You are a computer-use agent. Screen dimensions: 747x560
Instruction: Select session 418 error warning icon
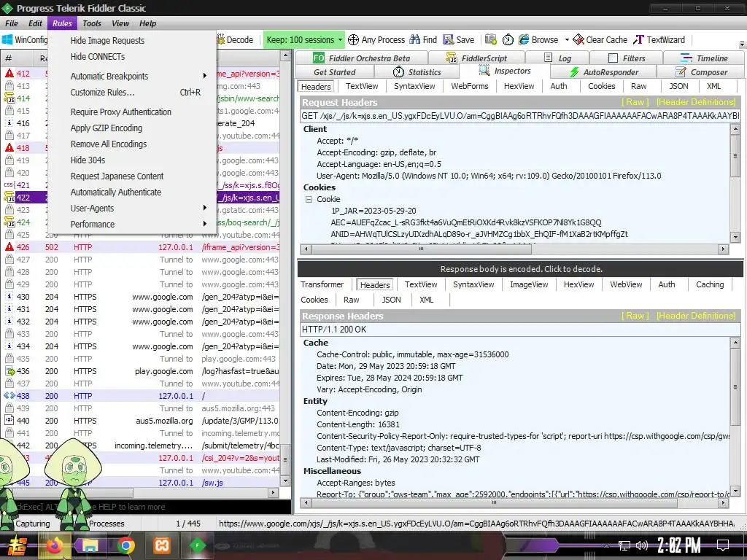[x=9, y=147]
